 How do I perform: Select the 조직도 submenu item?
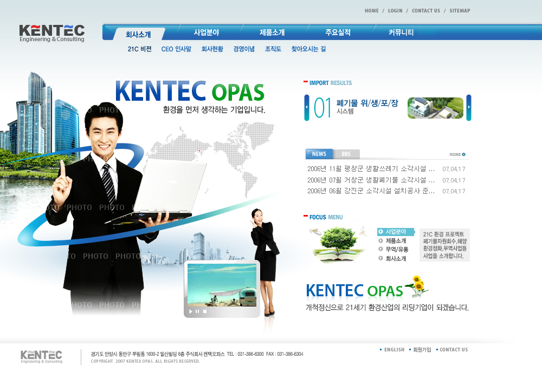click(273, 49)
